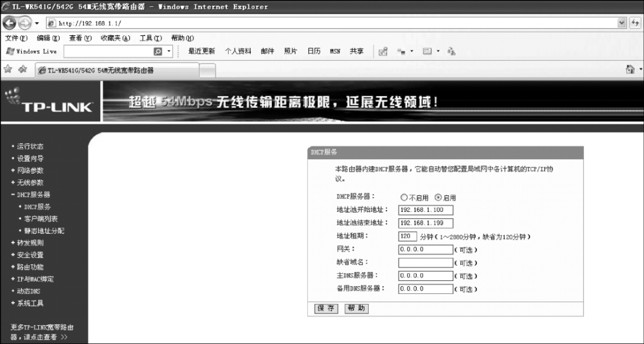Click the 网关 input field
Viewport: 644px width, 344px height.
point(426,249)
